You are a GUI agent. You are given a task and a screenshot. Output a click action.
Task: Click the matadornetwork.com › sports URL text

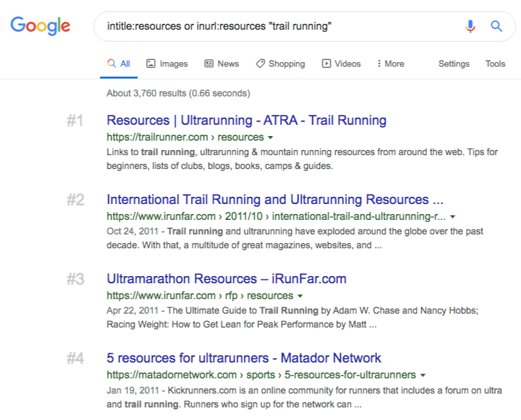pyautogui.click(x=261, y=374)
